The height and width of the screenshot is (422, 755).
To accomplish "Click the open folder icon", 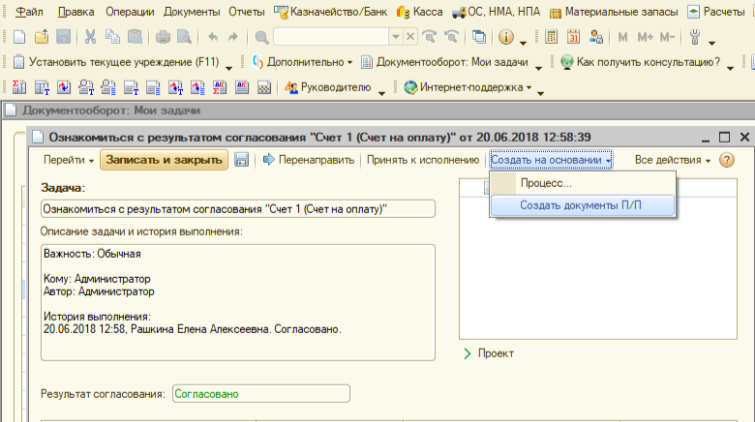I will pyautogui.click(x=39, y=37).
